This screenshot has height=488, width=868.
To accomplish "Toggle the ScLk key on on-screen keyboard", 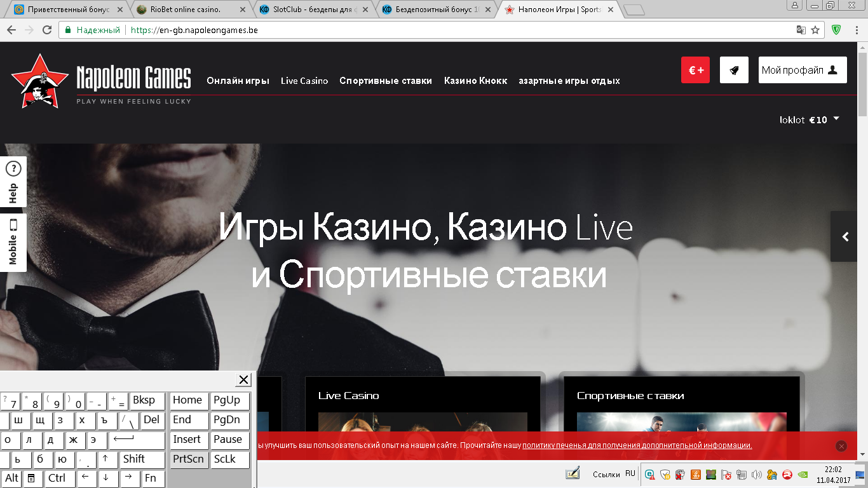I will tap(230, 460).
